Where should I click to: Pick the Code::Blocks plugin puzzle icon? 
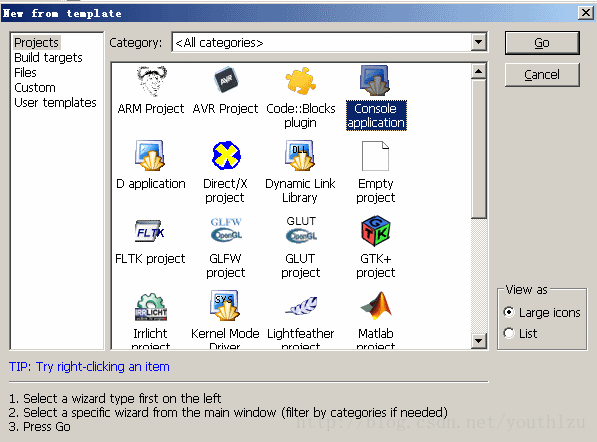coord(301,81)
